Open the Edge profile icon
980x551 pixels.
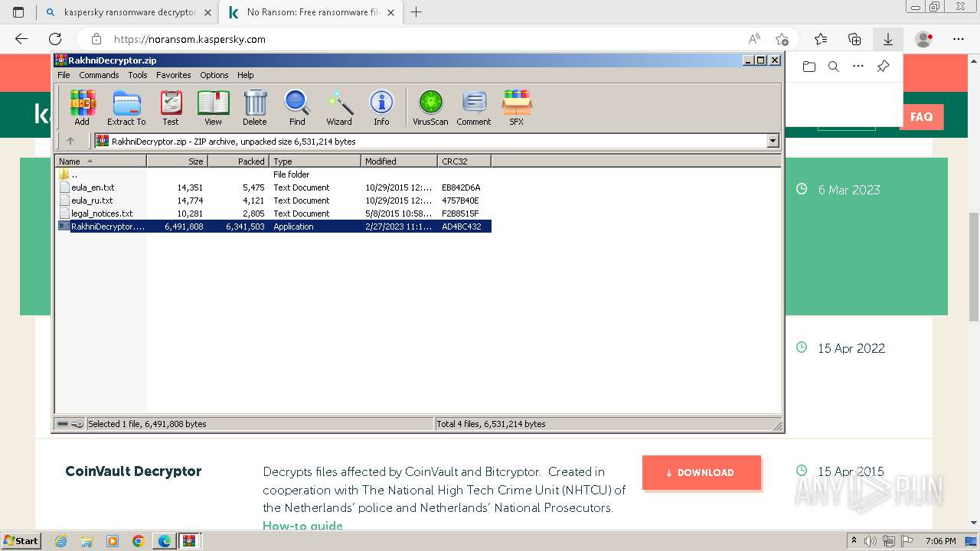[924, 39]
